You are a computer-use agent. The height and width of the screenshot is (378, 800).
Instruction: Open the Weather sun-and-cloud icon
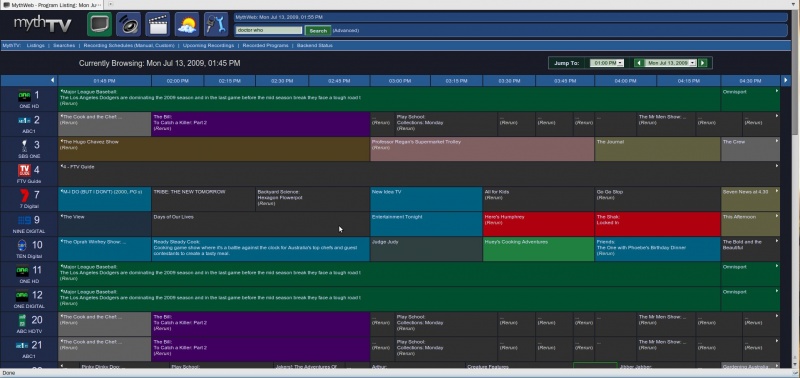click(x=187, y=24)
